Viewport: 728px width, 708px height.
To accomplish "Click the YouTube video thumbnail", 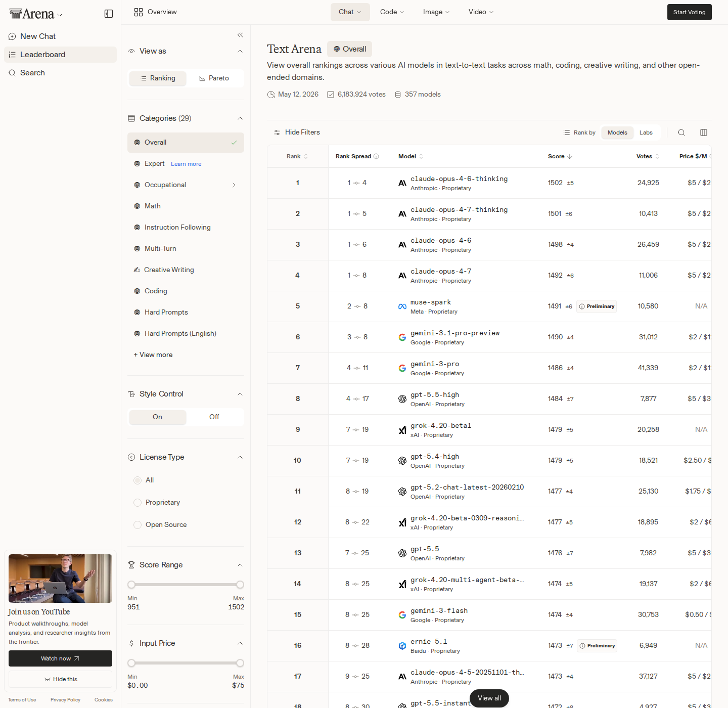I will pos(60,579).
